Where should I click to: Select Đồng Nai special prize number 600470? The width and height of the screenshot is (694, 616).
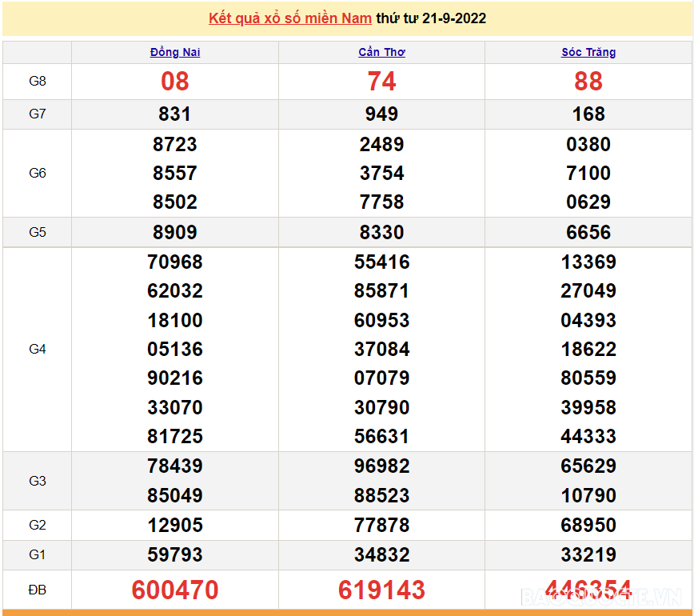click(x=175, y=590)
